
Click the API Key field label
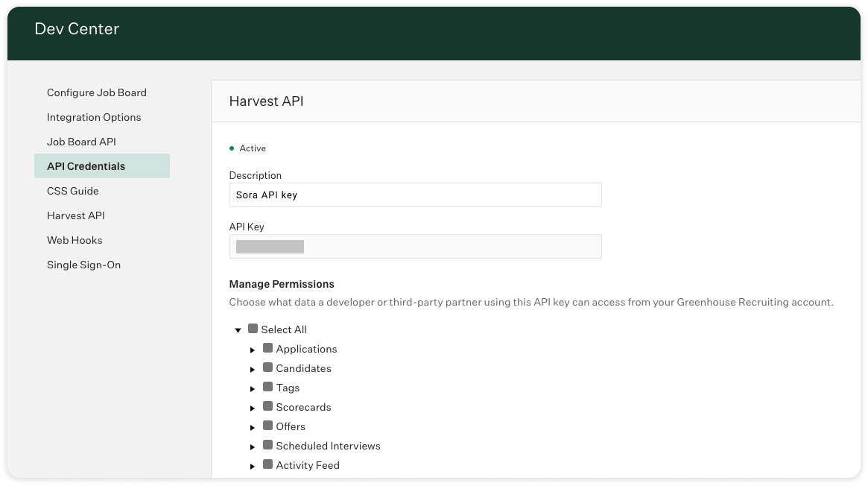tap(247, 227)
